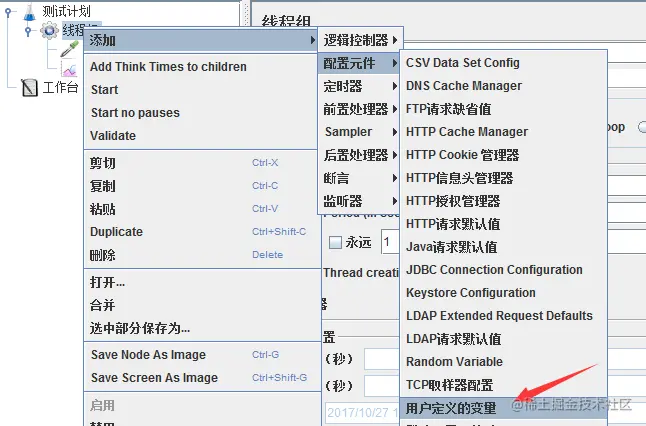Select LDAP请求默认值

503,339
